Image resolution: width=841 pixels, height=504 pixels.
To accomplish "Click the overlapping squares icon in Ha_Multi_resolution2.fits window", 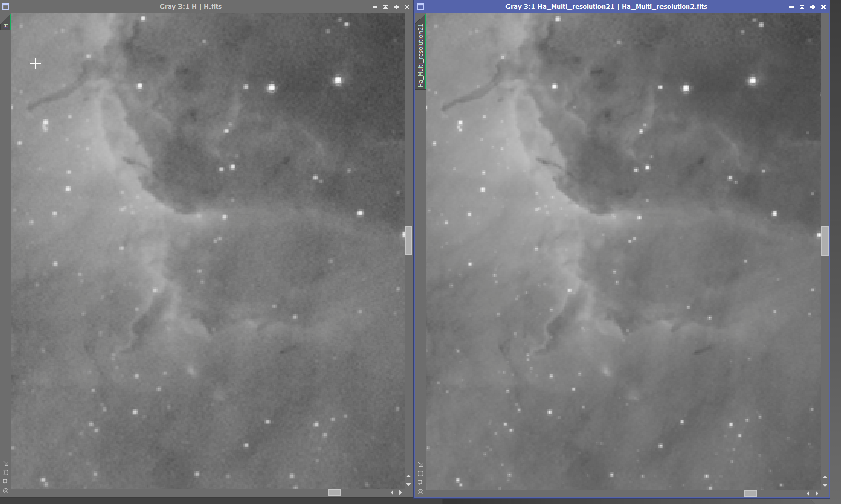I will click(420, 483).
